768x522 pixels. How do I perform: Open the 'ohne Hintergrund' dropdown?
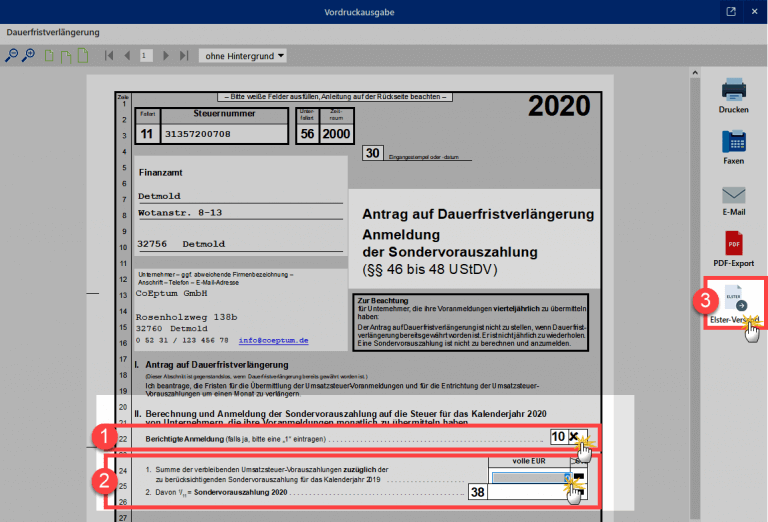click(243, 56)
